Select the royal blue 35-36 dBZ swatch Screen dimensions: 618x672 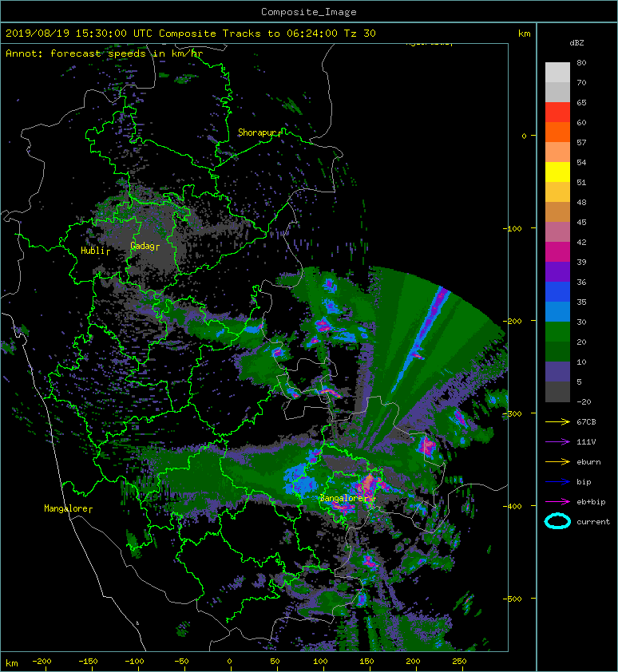[x=557, y=292]
